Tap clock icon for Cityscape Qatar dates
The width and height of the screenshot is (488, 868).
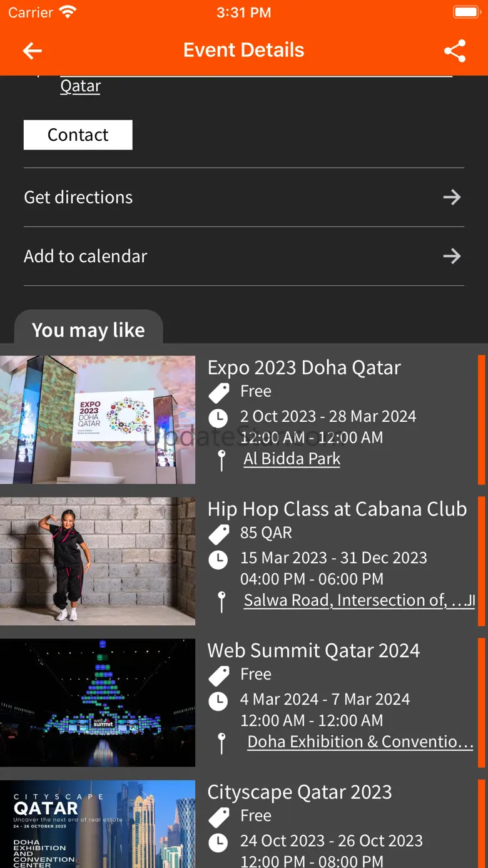(x=218, y=842)
